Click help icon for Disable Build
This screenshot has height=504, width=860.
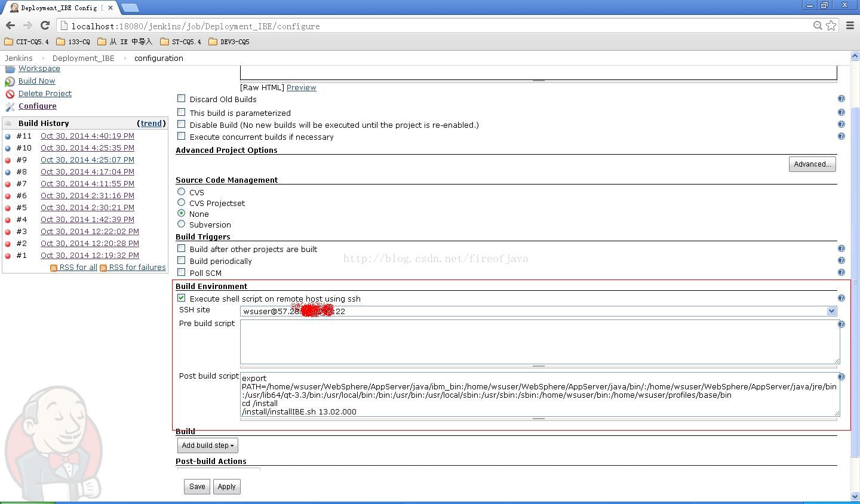pos(841,124)
